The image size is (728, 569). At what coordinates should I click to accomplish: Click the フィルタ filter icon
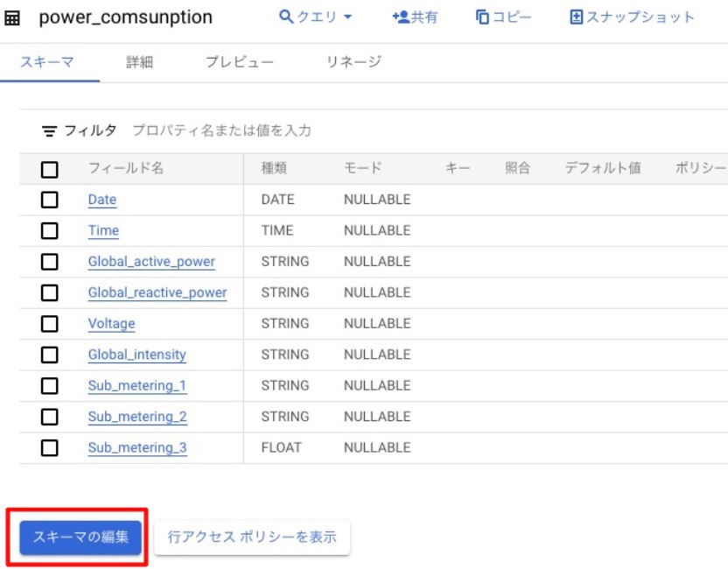(x=49, y=131)
